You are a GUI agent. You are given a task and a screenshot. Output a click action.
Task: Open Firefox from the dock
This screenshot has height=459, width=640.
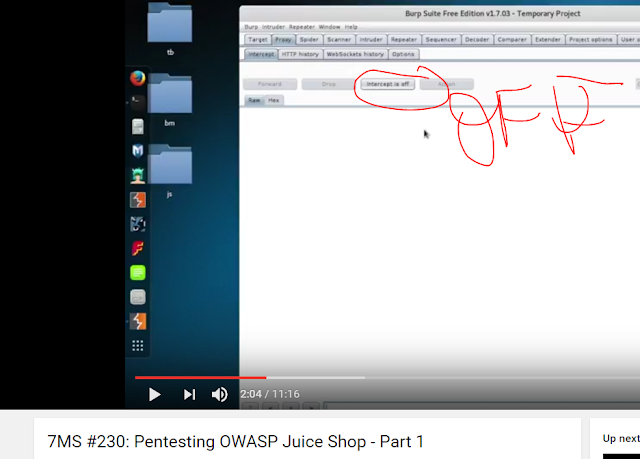click(138, 78)
